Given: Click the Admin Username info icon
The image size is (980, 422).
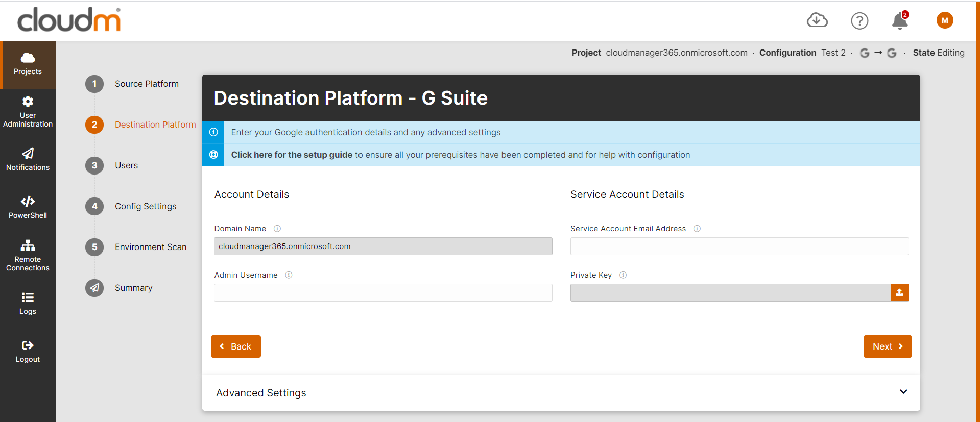Looking at the screenshot, I should point(289,275).
